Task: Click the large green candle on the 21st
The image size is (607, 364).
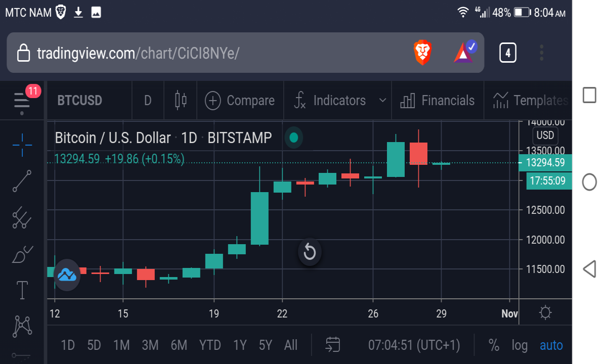Action: (259, 218)
